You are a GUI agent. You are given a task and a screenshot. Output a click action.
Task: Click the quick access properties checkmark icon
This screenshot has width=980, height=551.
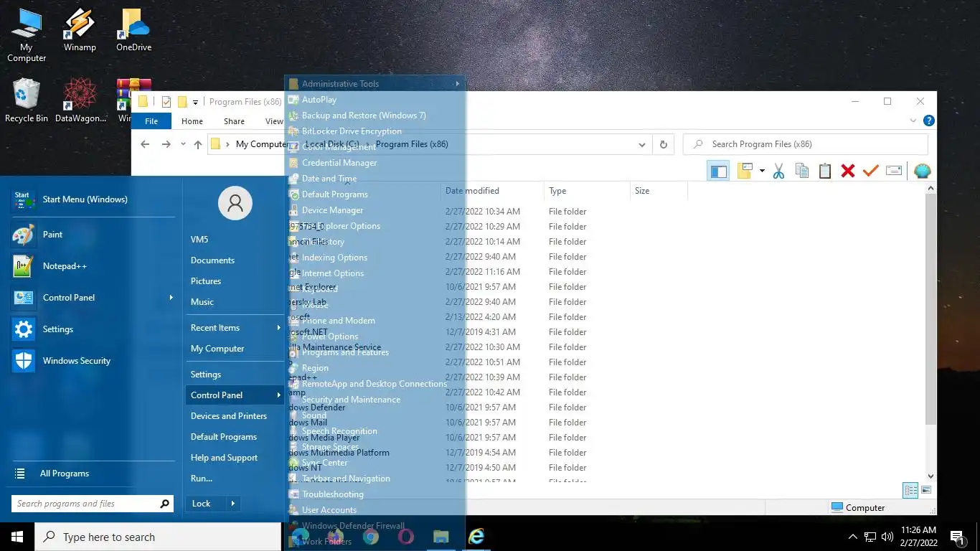coord(166,102)
